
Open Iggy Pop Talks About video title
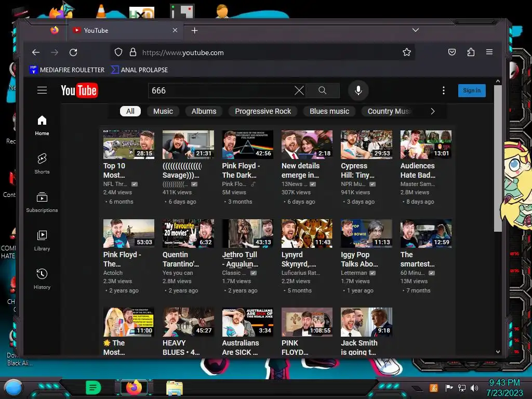point(360,259)
